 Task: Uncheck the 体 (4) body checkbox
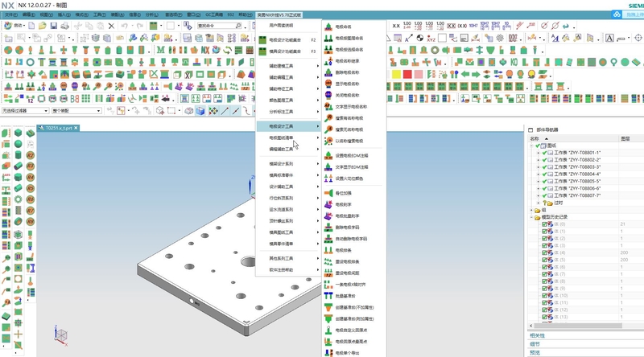coord(545,252)
